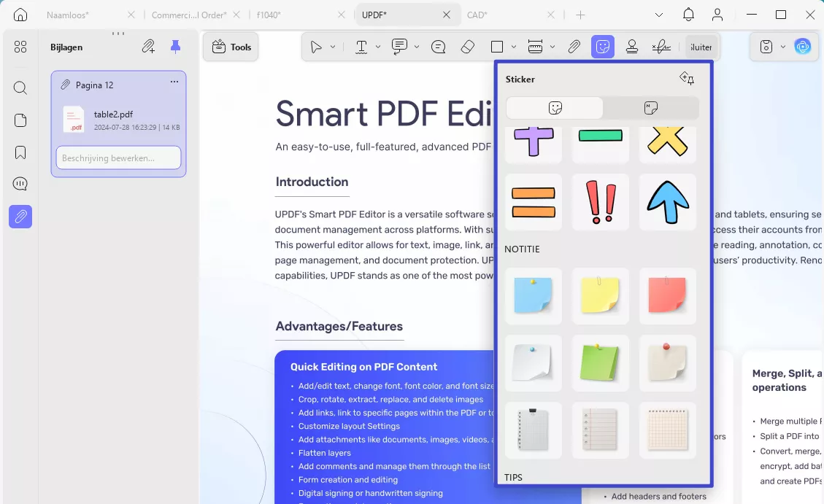Open a new tab with plus button

580,15
